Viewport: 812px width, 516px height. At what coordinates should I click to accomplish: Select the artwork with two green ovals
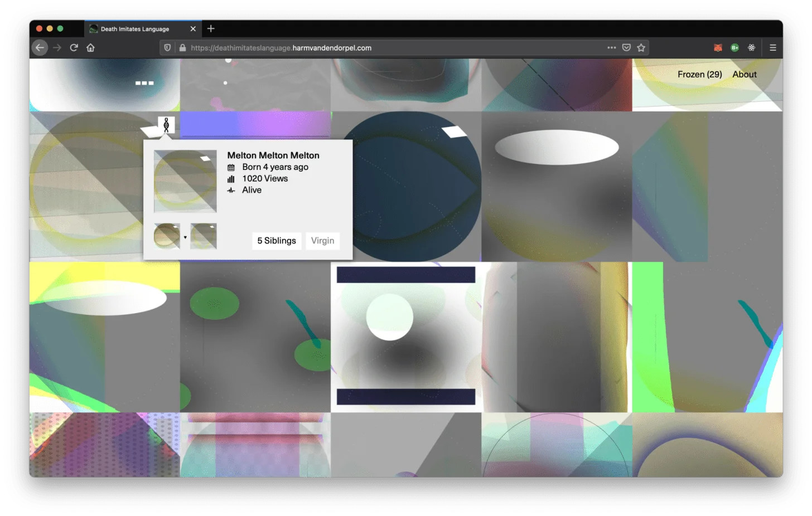click(x=255, y=337)
